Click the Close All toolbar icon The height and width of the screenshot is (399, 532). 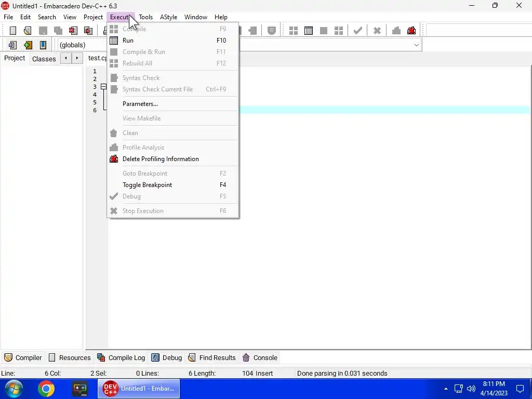88,31
